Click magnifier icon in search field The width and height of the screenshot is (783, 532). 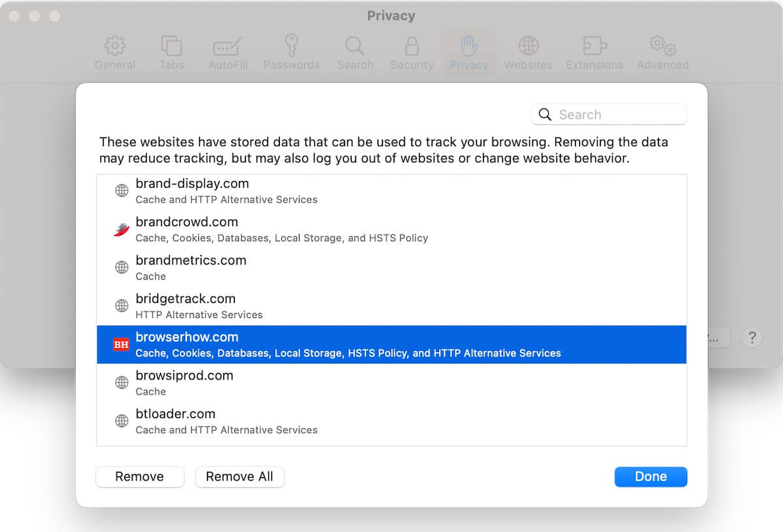(x=545, y=115)
